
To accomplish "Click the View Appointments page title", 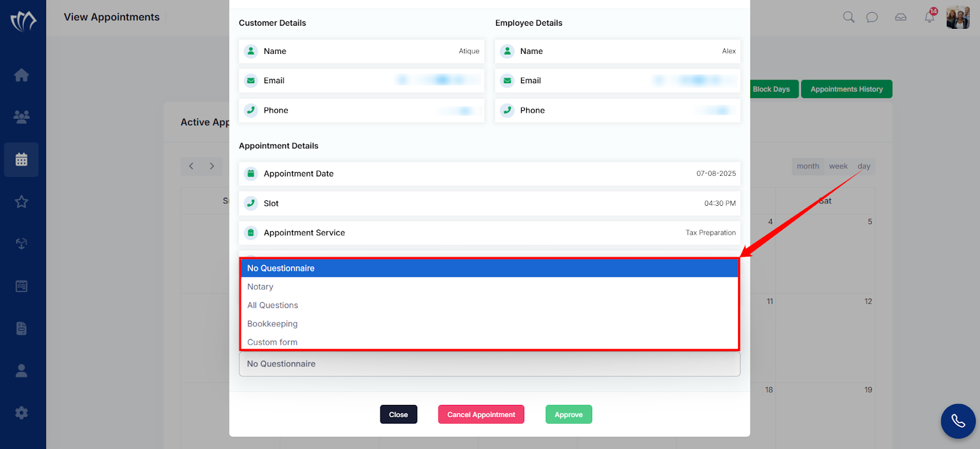I will pyautogui.click(x=111, y=17).
